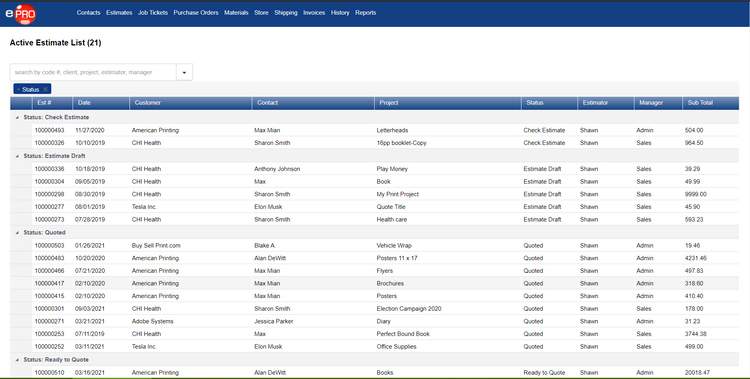Collapse the Status: Ready to Quote group
Image resolution: width=750 pixels, height=379 pixels.
coord(18,360)
